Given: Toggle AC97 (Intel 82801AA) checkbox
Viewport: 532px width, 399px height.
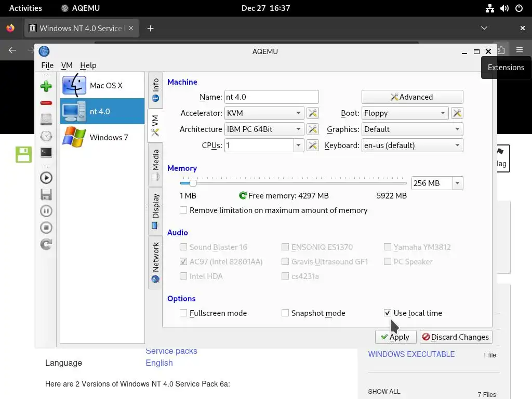Looking at the screenshot, I should coord(183,262).
